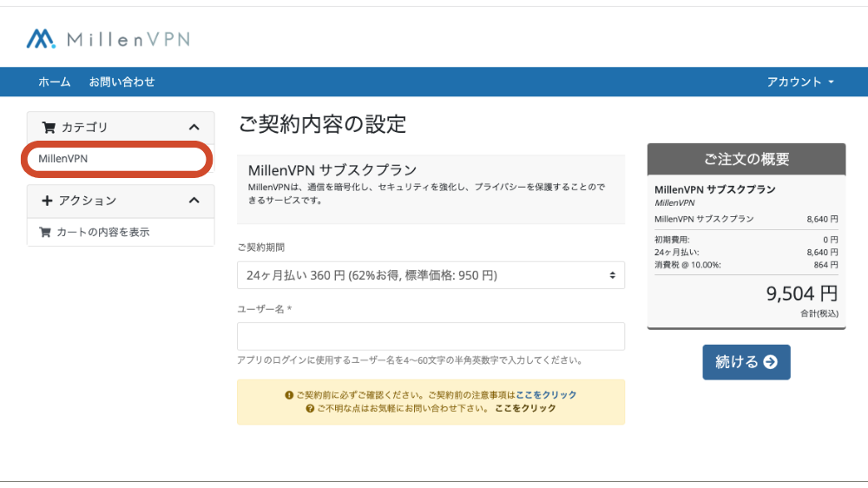Click the 24ヶ月払い line in order summary
This screenshot has width=868, height=488.
746,252
